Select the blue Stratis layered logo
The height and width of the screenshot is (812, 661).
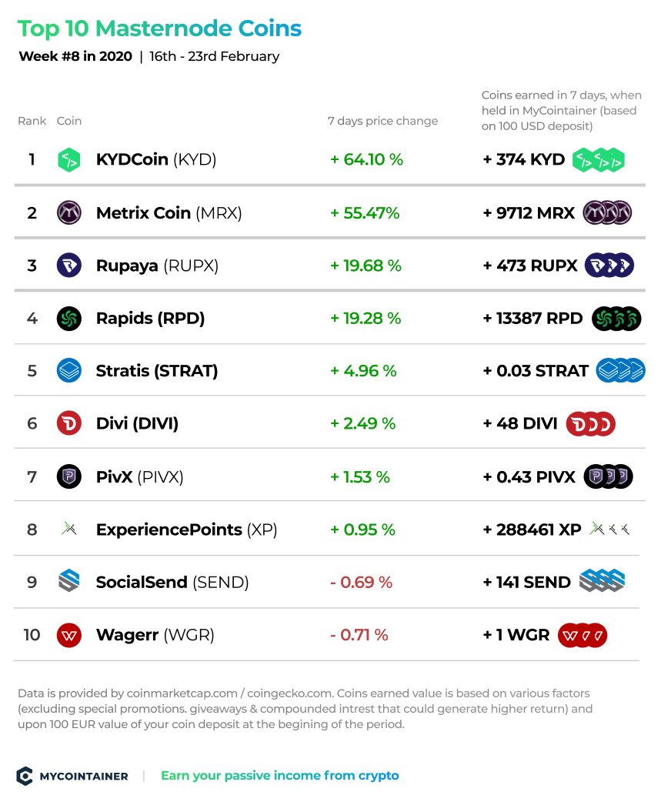click(x=68, y=371)
